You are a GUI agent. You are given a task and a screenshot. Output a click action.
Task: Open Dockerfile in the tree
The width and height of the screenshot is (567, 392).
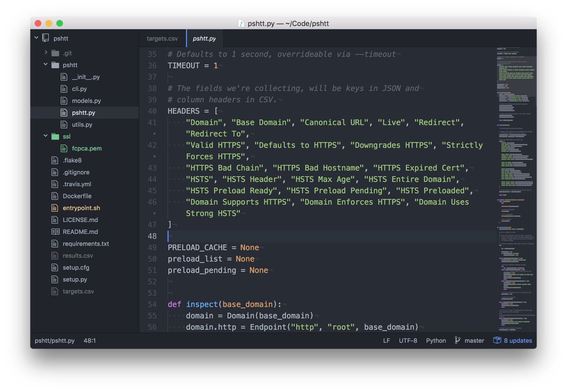[x=77, y=196]
